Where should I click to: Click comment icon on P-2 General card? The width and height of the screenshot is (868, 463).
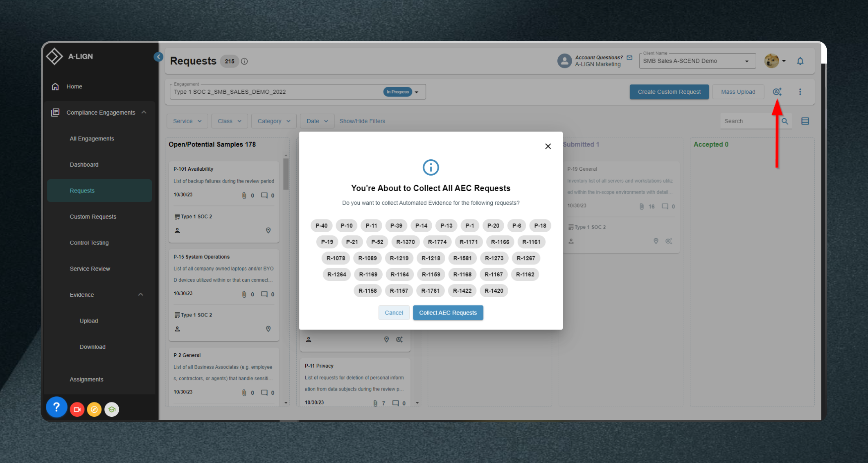tap(264, 393)
